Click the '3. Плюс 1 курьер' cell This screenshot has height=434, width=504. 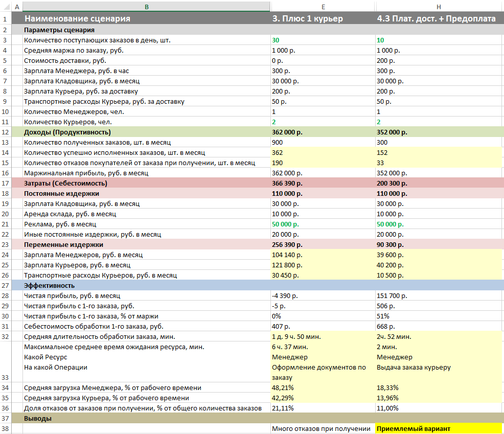323,18
